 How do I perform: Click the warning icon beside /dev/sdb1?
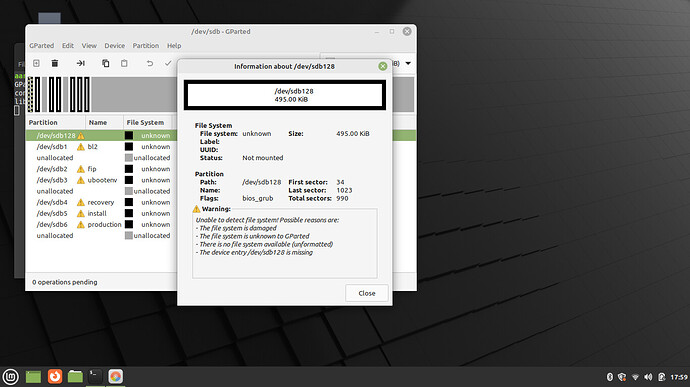(81, 147)
